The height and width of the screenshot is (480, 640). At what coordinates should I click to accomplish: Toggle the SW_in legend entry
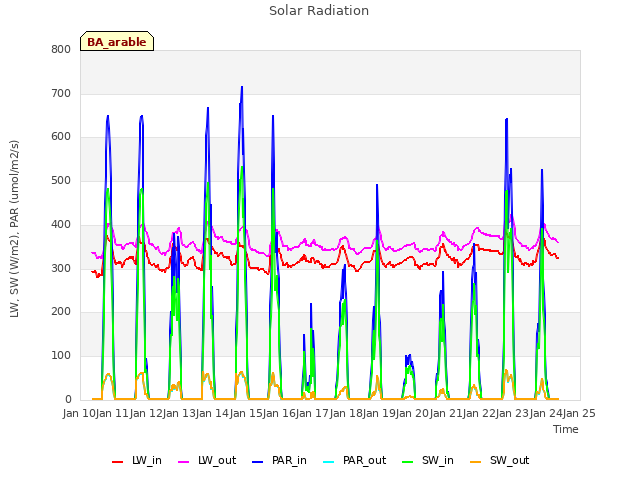coord(428,460)
